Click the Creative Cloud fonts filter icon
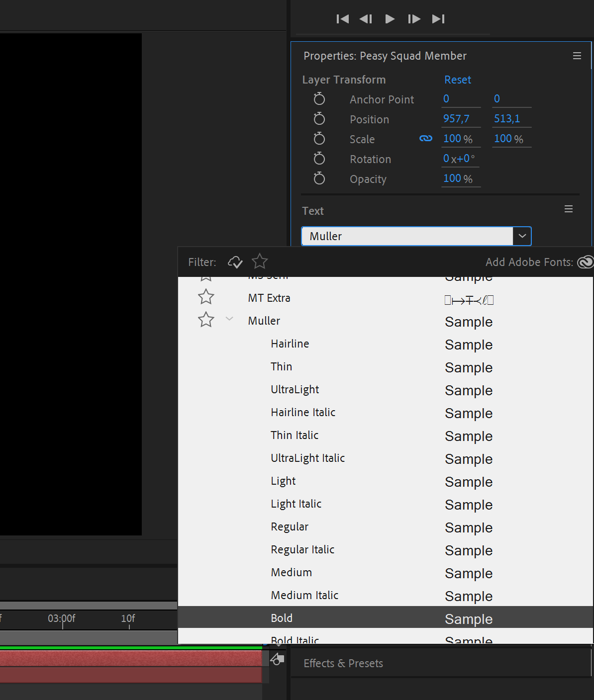The width and height of the screenshot is (594, 700). click(x=235, y=262)
